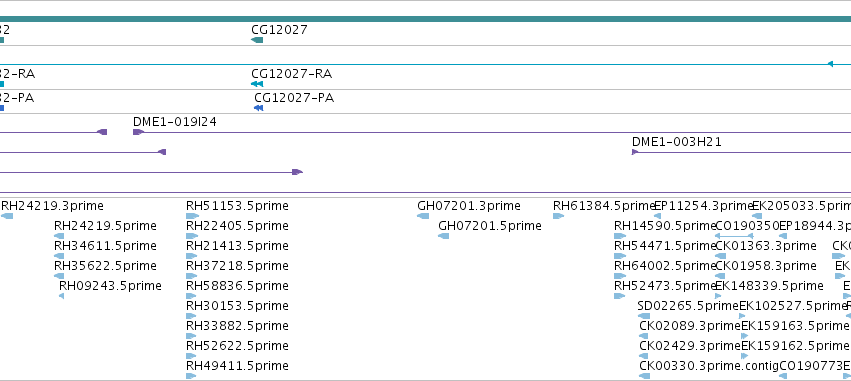The image size is (851, 381).
Task: Select the CG12027-RA transcript arrow
Action: tap(257, 84)
